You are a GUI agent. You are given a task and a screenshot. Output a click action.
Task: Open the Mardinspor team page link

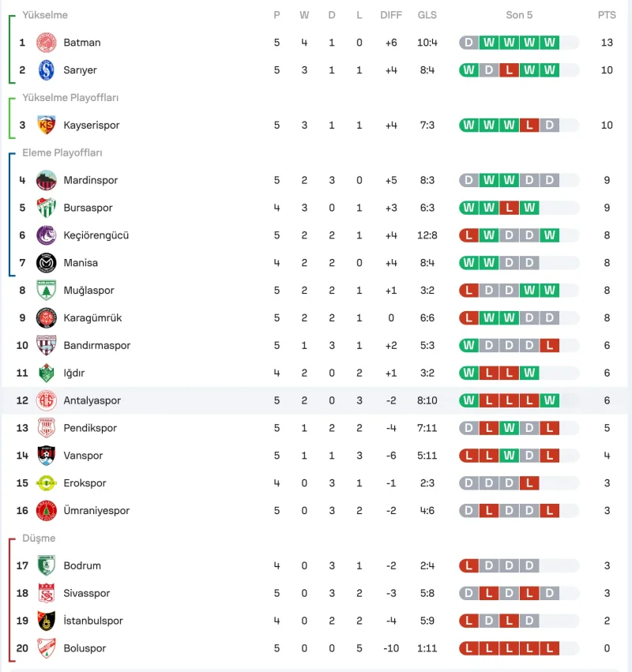pos(91,180)
